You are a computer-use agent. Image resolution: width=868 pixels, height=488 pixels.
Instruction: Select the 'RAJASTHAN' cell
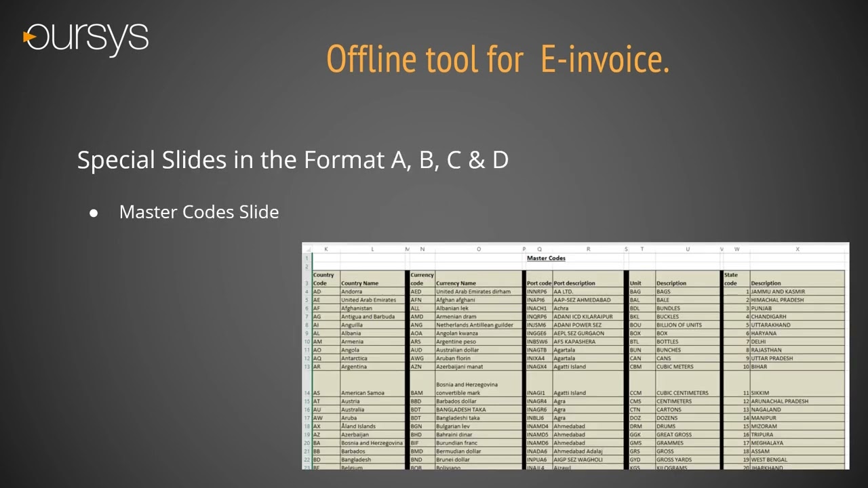tap(797, 350)
